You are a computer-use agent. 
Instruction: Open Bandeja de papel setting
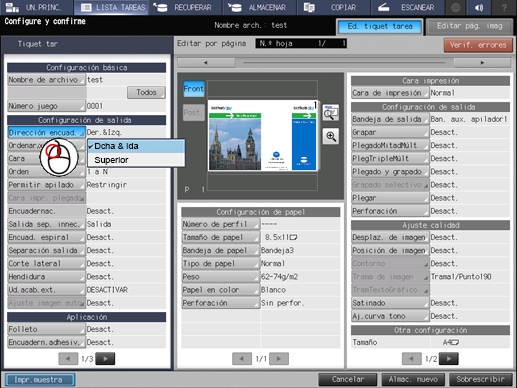point(221,250)
